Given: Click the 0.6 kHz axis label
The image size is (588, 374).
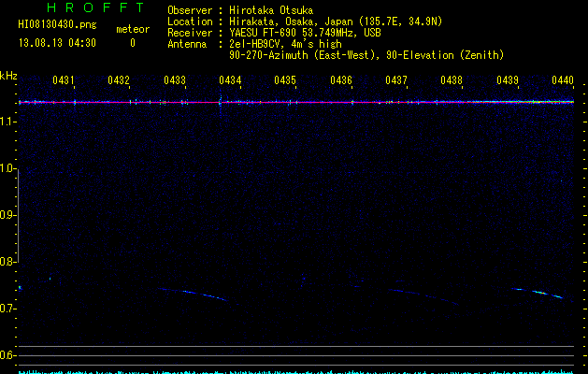Looking at the screenshot, I should [8, 355].
